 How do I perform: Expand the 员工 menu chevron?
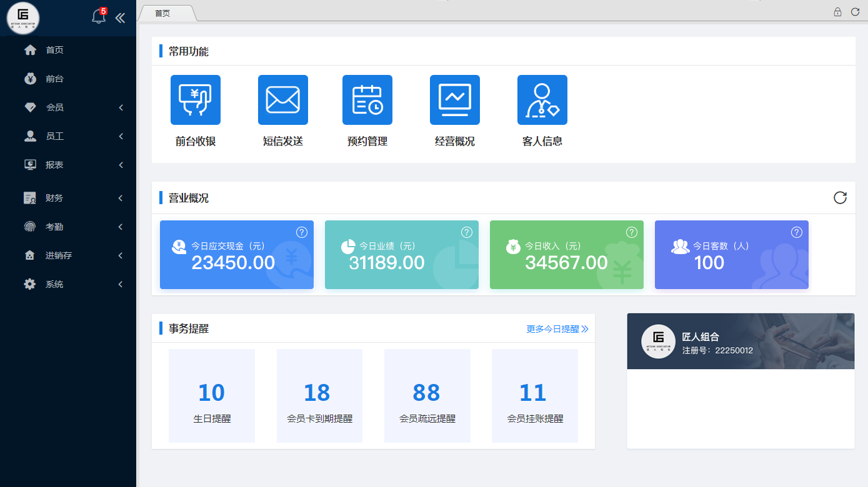[121, 136]
